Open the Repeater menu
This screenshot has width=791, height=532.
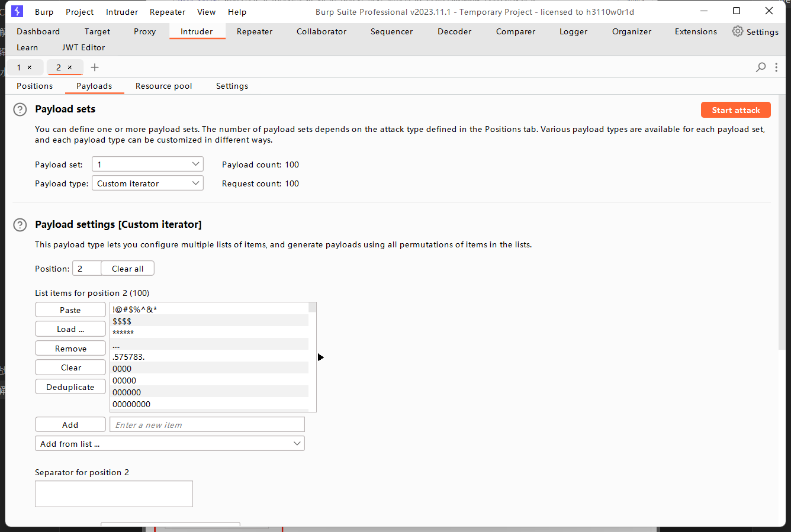[168, 12]
